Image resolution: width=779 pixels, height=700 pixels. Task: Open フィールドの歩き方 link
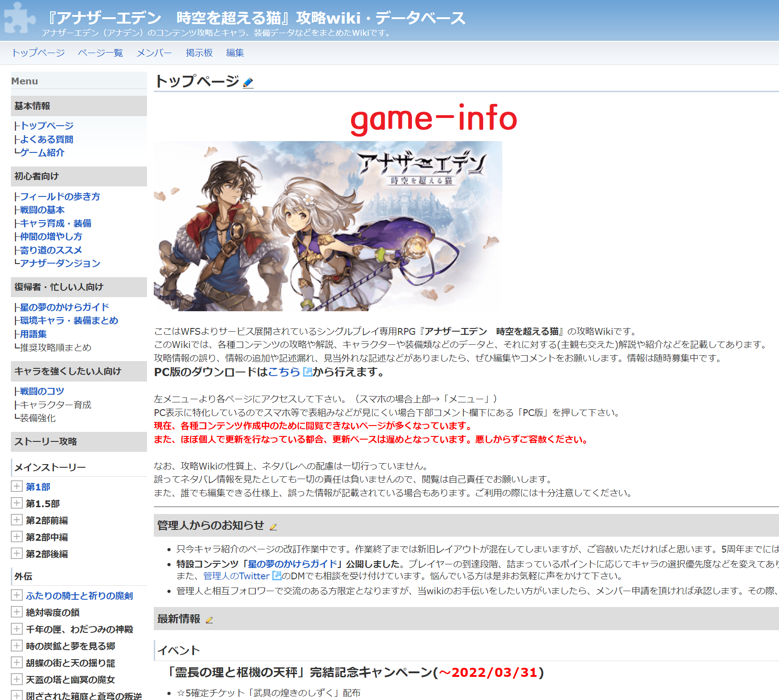[x=60, y=196]
